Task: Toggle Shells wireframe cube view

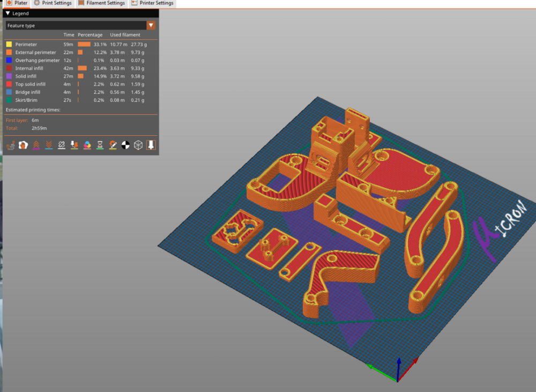Action: (138, 145)
